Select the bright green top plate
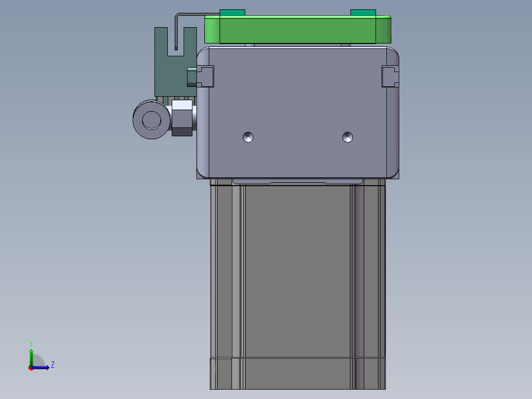 298,30
